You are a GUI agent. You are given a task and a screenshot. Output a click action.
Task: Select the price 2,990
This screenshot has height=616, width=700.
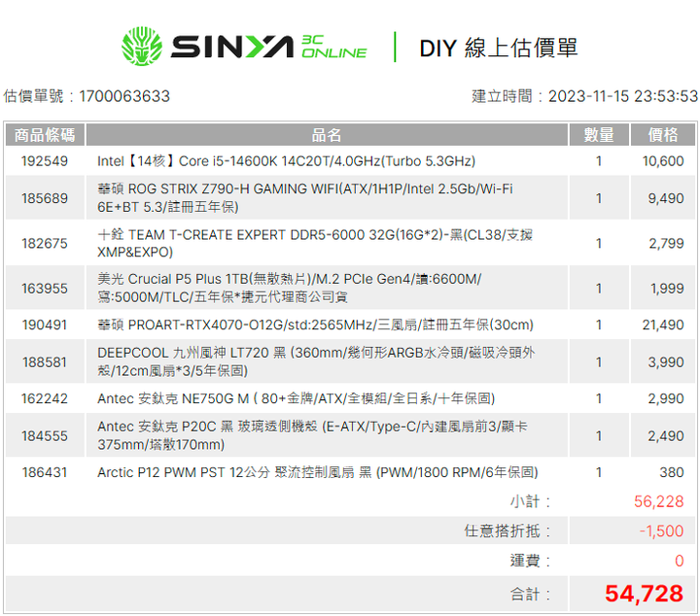pyautogui.click(x=666, y=398)
